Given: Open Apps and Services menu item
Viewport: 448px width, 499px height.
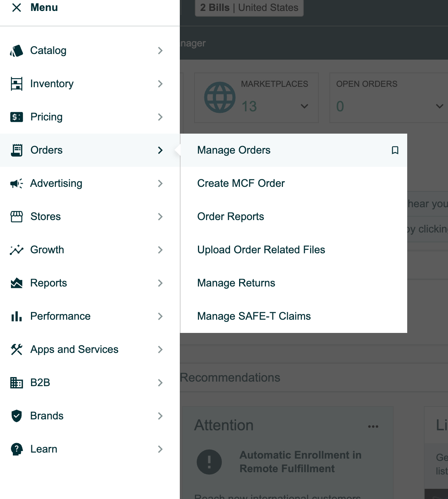Looking at the screenshot, I should 74,350.
